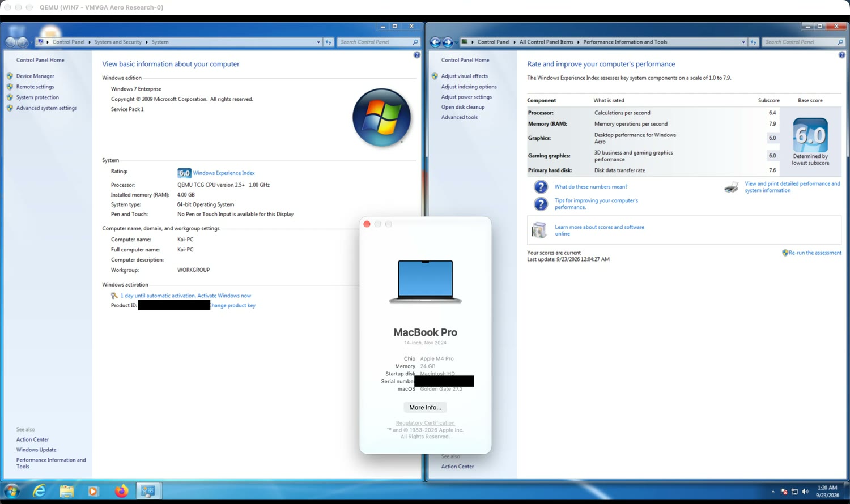Click 'Open disk cleanup' link
The image size is (850, 504).
[463, 107]
